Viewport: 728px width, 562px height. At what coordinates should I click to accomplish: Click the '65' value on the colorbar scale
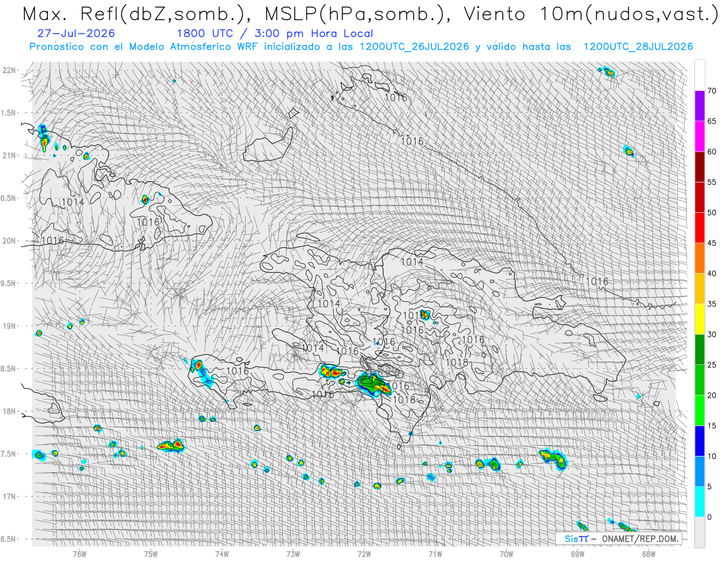pos(712,121)
